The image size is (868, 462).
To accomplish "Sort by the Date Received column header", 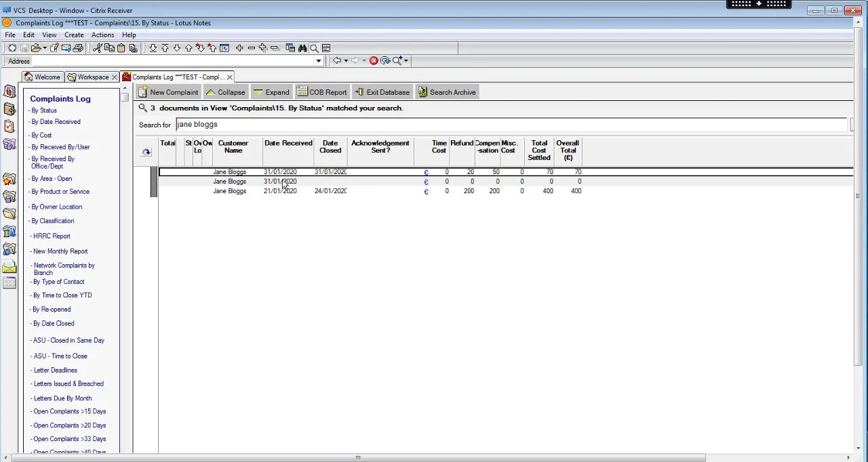I will (x=288, y=144).
